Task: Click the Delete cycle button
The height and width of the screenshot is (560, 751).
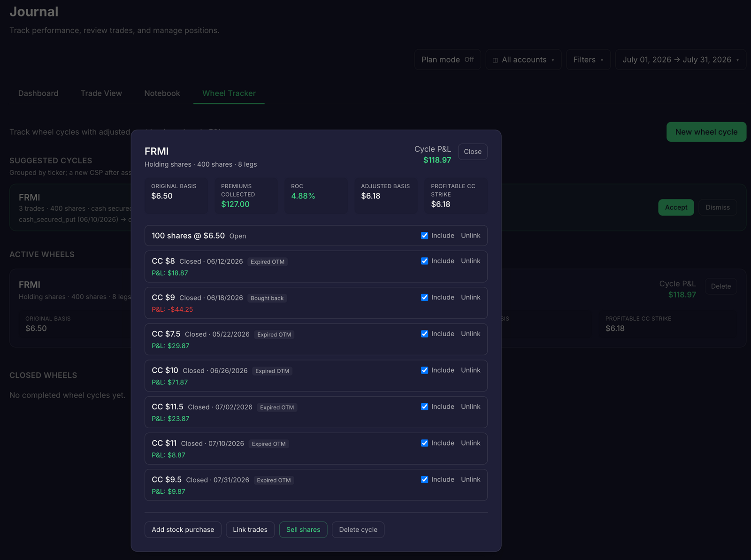Action: click(x=358, y=529)
